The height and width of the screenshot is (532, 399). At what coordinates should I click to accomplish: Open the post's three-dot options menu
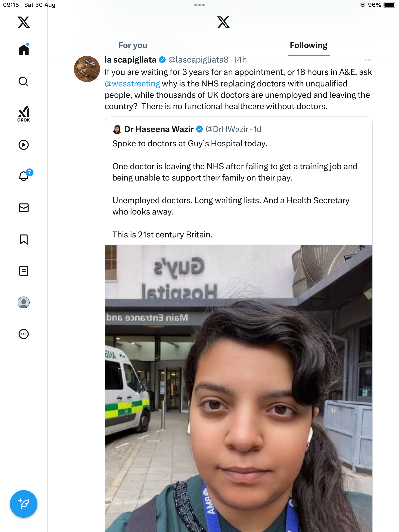click(x=368, y=60)
